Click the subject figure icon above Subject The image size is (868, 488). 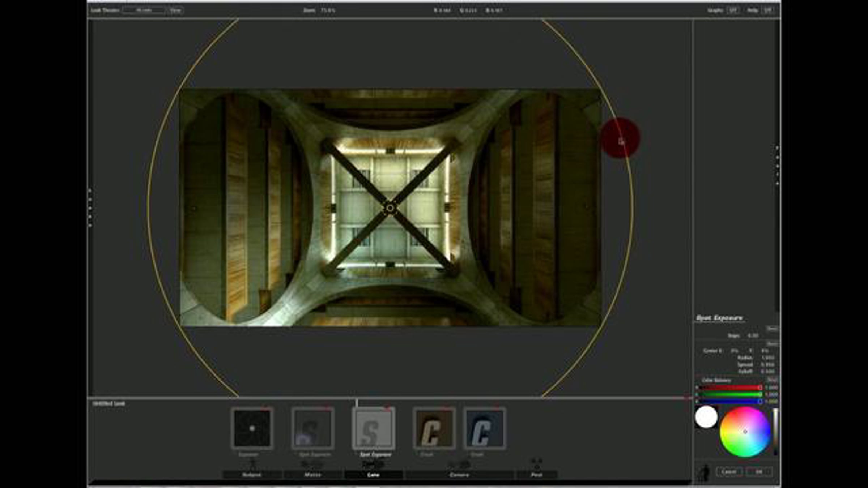click(x=252, y=464)
